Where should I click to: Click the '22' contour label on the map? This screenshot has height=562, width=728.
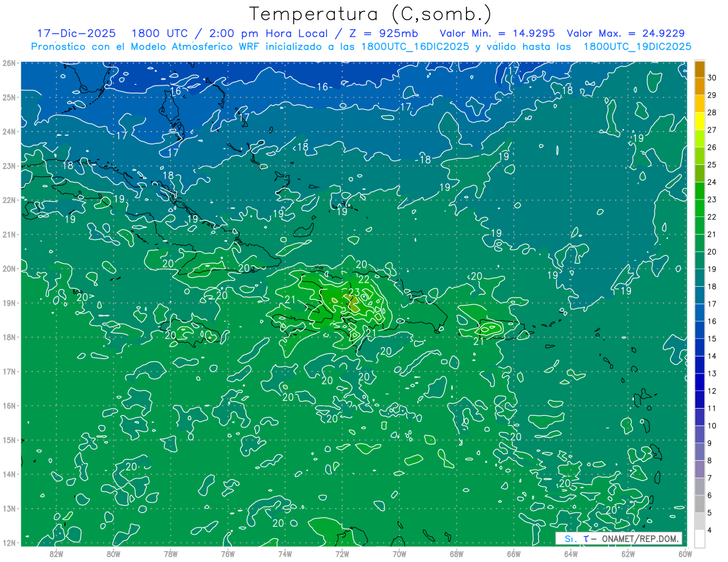pos(364,279)
